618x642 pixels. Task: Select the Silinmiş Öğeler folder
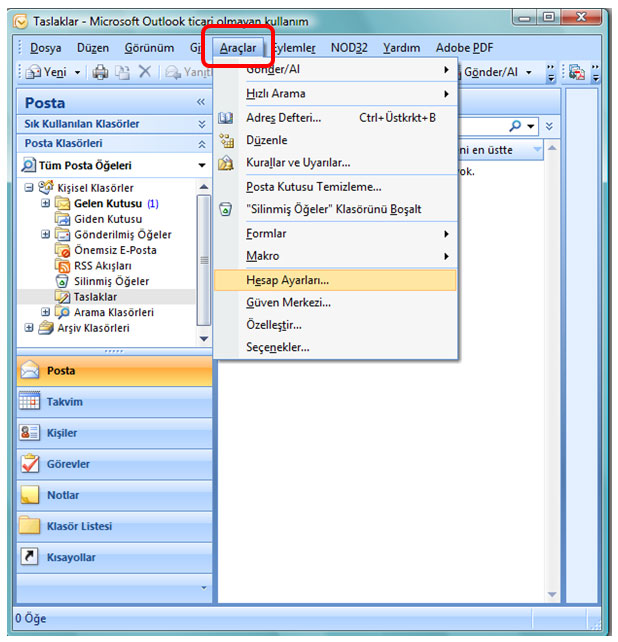pos(111,281)
